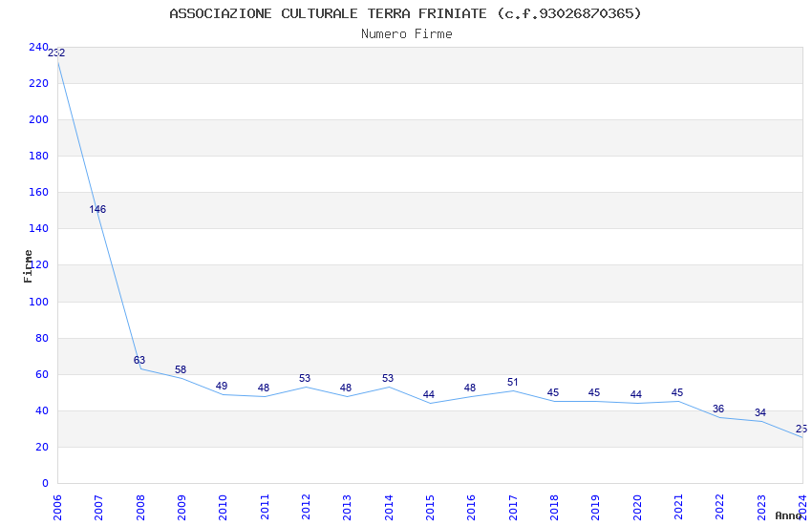Image resolution: width=812 pixels, height=525 pixels.
Task: Click the subtitle Numero Firme
Action: [407, 34]
